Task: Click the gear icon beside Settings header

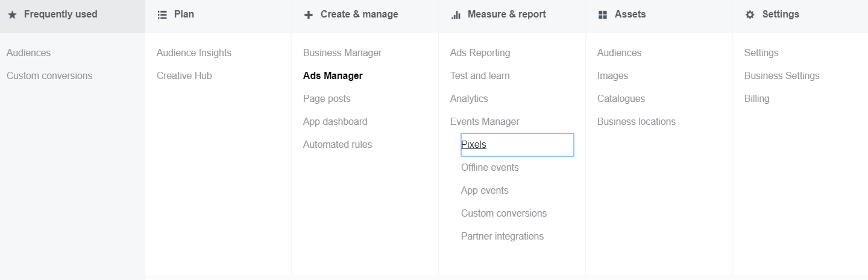Action: (750, 14)
